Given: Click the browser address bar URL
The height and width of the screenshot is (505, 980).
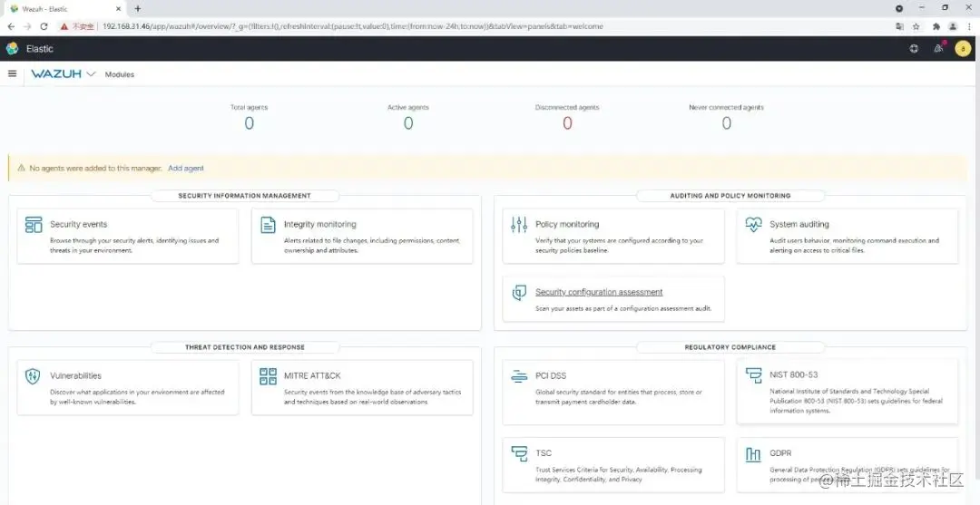Looking at the screenshot, I should tap(352, 26).
